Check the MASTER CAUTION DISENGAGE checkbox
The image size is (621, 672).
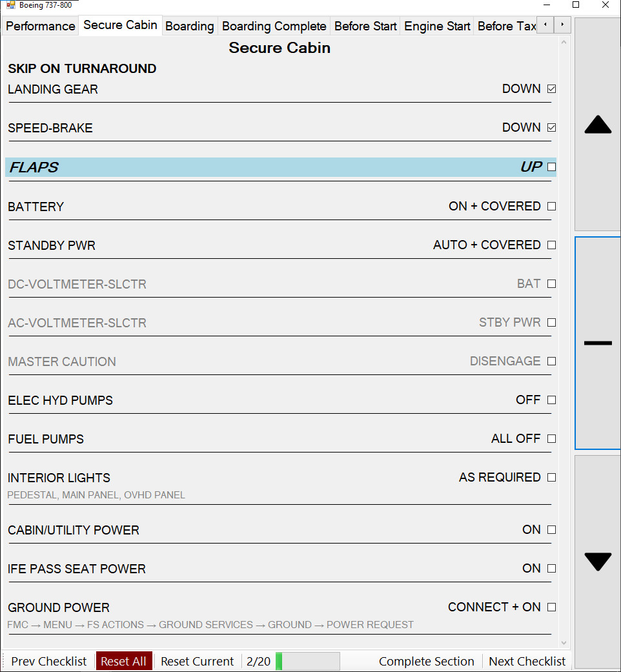pos(551,361)
